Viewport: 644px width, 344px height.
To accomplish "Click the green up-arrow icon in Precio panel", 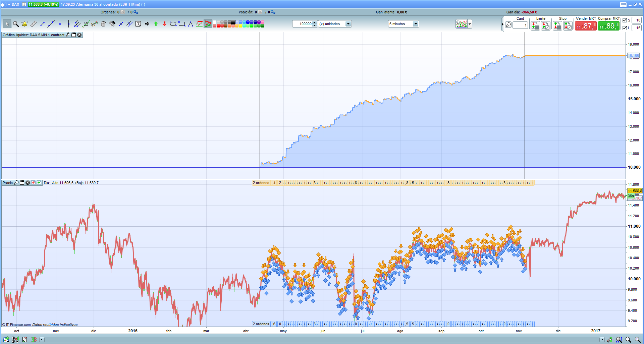I will click(39, 183).
